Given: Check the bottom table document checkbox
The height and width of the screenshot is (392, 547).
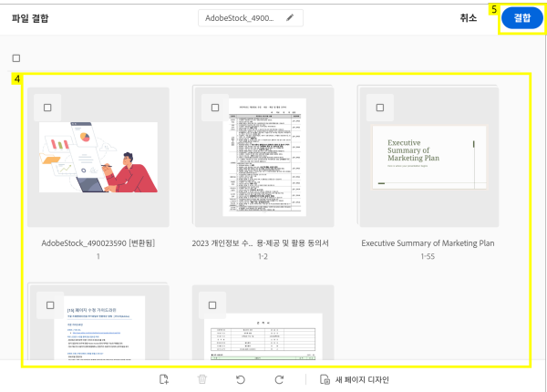Looking at the screenshot, I should [212, 305].
